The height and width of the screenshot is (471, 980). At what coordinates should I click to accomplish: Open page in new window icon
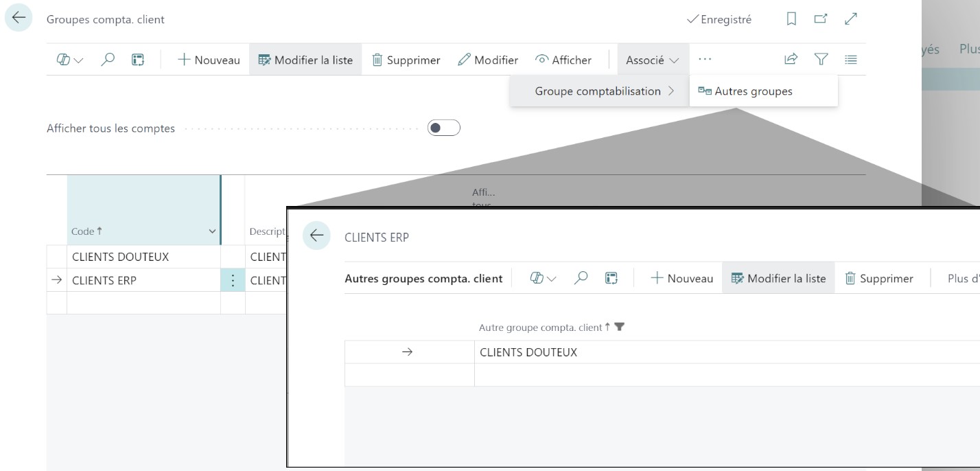click(x=821, y=19)
